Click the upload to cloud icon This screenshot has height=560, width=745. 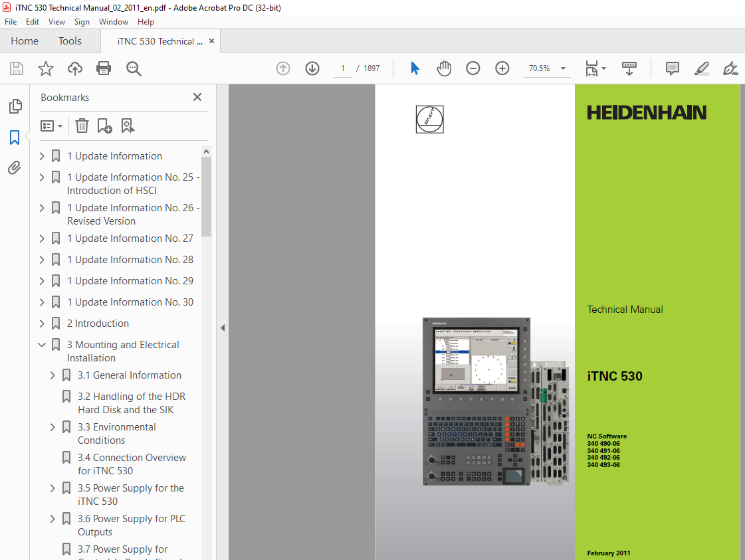(74, 68)
